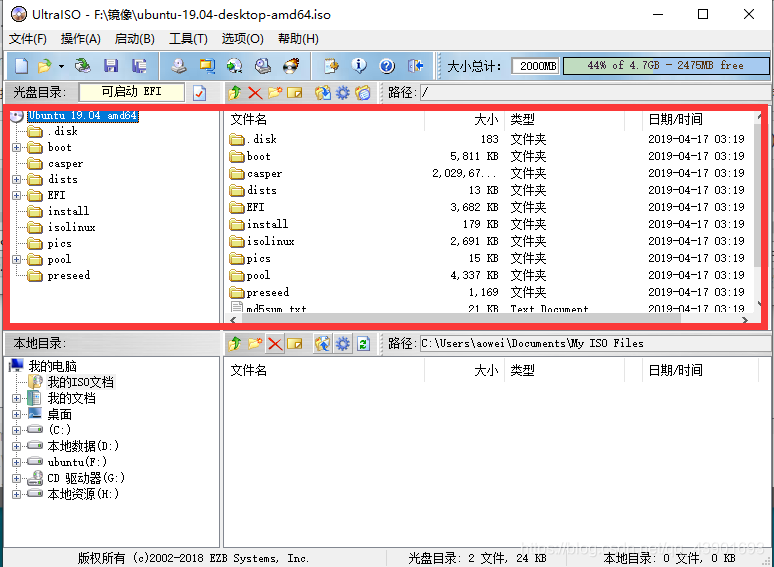
Task: Go up one folder in local pane
Action: click(235, 343)
